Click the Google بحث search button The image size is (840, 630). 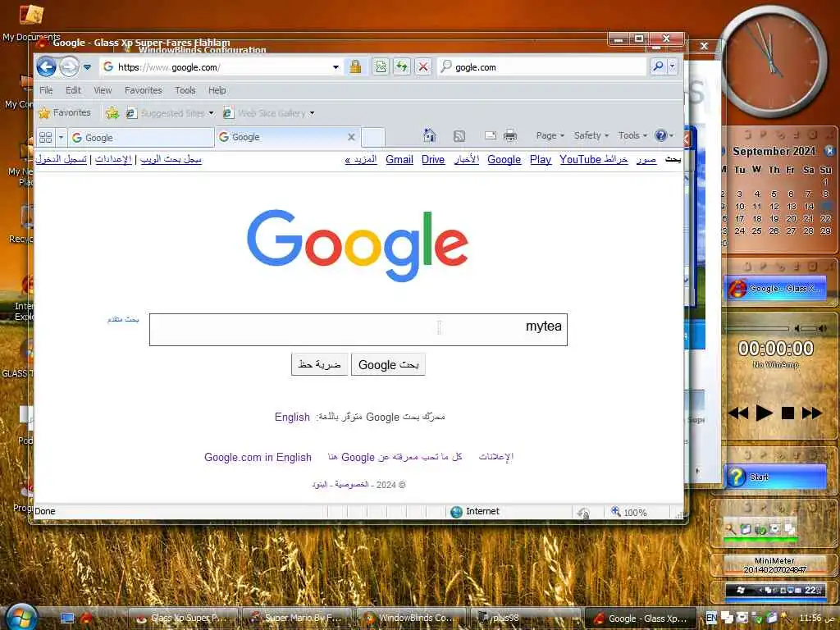pos(388,364)
